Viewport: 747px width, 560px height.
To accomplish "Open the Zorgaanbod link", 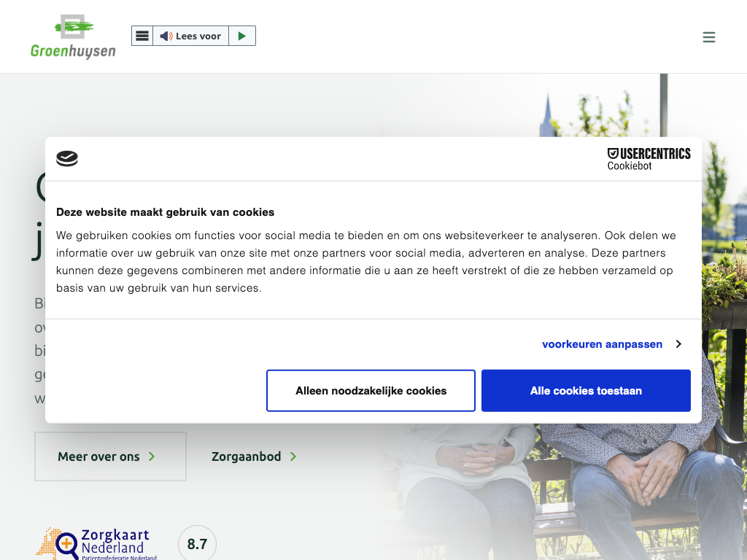I will [246, 456].
